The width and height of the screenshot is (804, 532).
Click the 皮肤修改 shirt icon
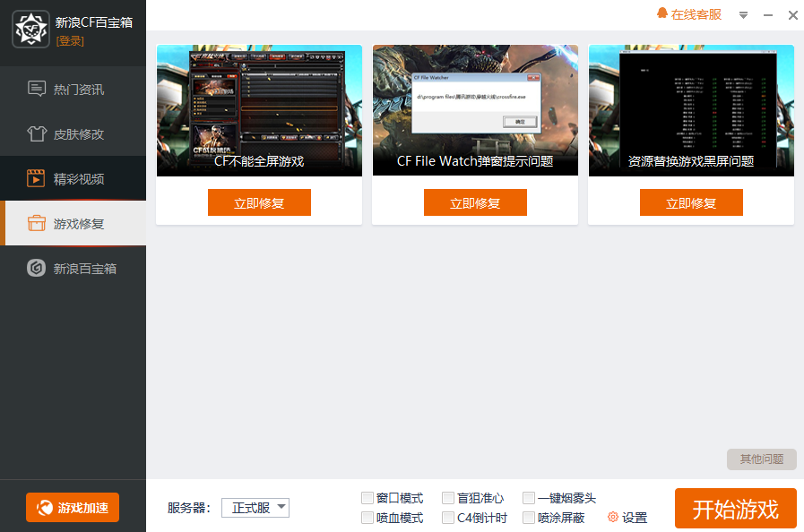click(x=37, y=134)
